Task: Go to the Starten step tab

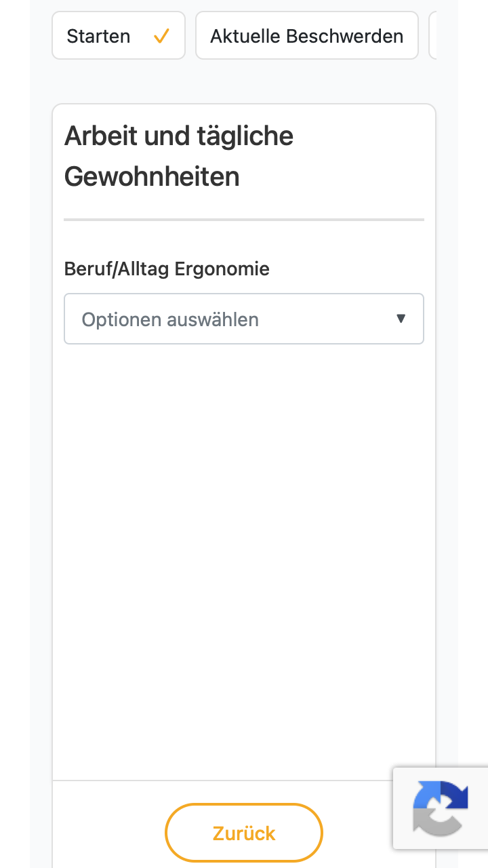Action: pos(119,35)
